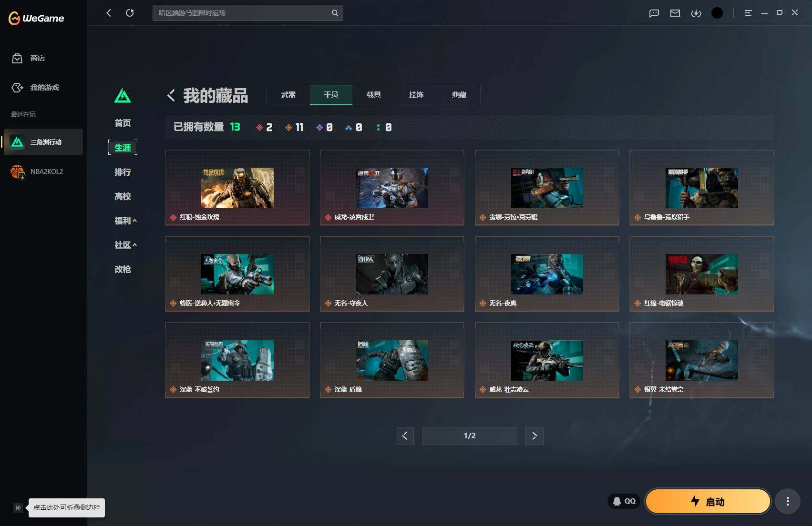812x526 pixels.
Task: Open the chat messages icon
Action: point(654,13)
